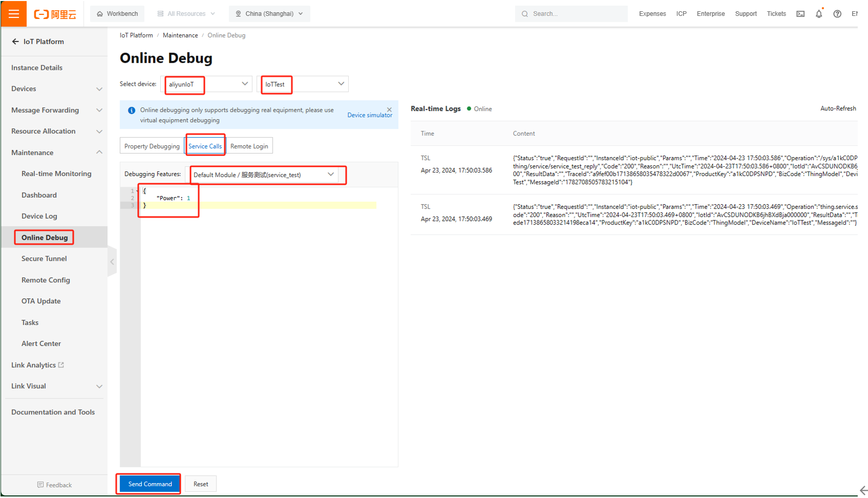The height and width of the screenshot is (498, 868).
Task: Click the back arrow beside IoT Platform
Action: pyautogui.click(x=15, y=42)
